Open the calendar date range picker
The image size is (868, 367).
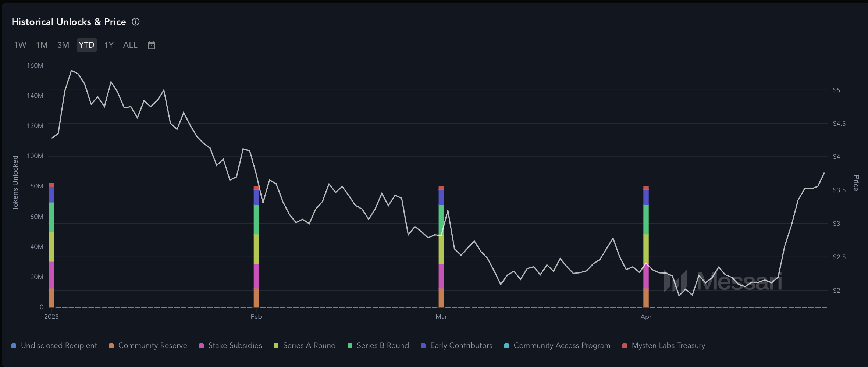pos(152,45)
